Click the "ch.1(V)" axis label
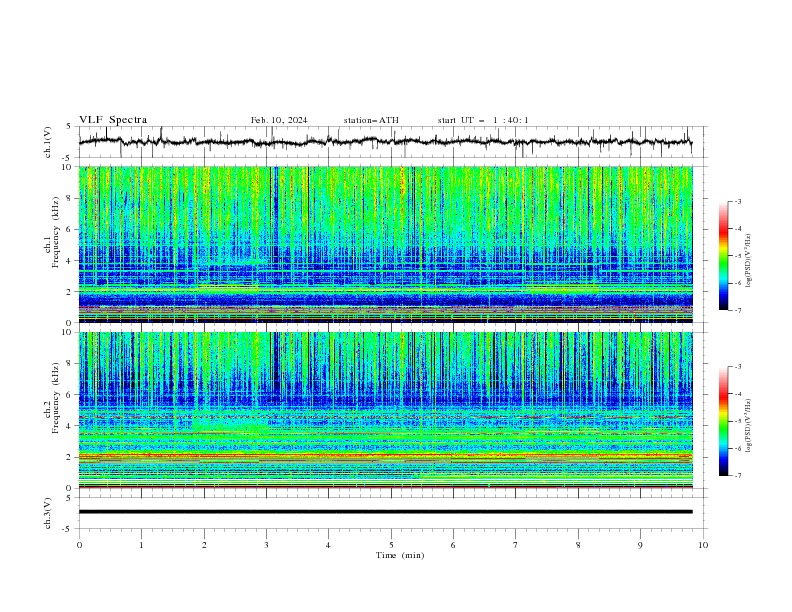This screenshot has height=612, width=792. [x=48, y=142]
